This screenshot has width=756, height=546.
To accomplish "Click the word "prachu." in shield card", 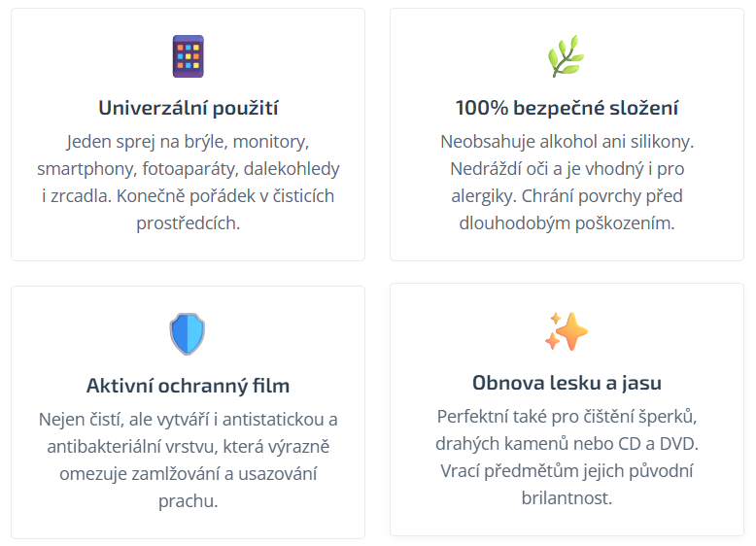I will 189,501.
